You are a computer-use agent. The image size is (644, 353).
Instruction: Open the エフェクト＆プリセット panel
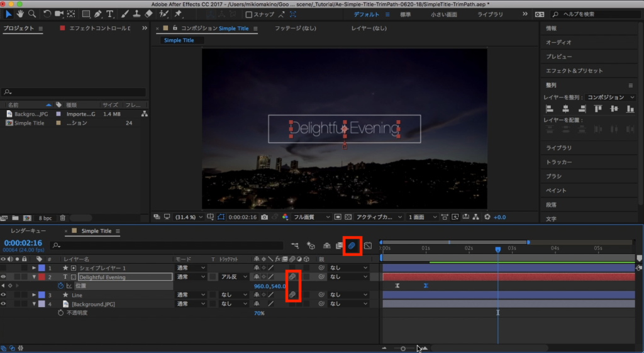tap(574, 70)
